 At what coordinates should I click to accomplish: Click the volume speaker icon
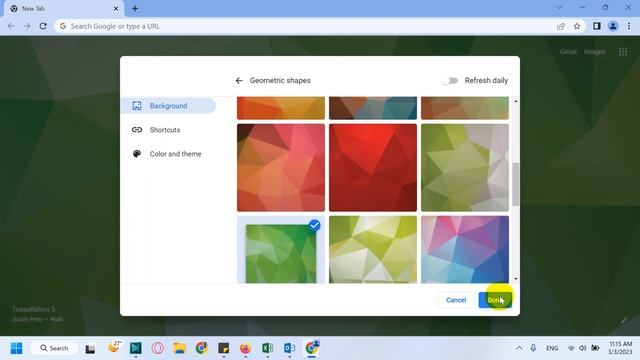(x=582, y=348)
